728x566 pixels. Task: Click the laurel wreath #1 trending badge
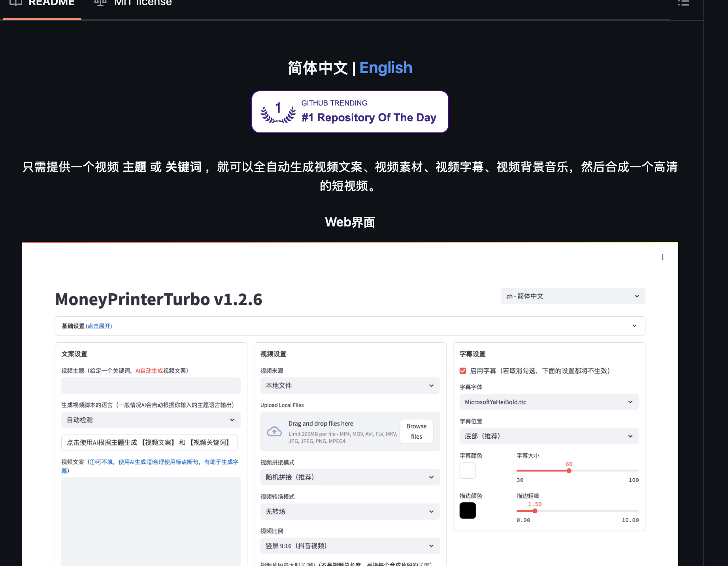277,112
